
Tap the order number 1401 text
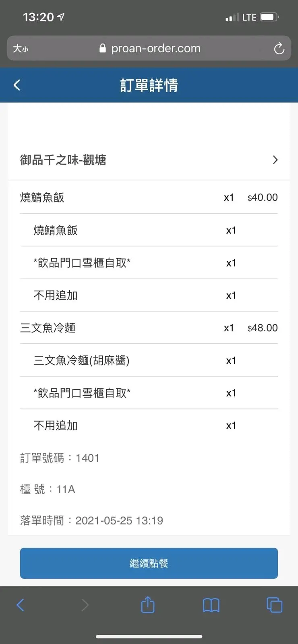[60, 458]
